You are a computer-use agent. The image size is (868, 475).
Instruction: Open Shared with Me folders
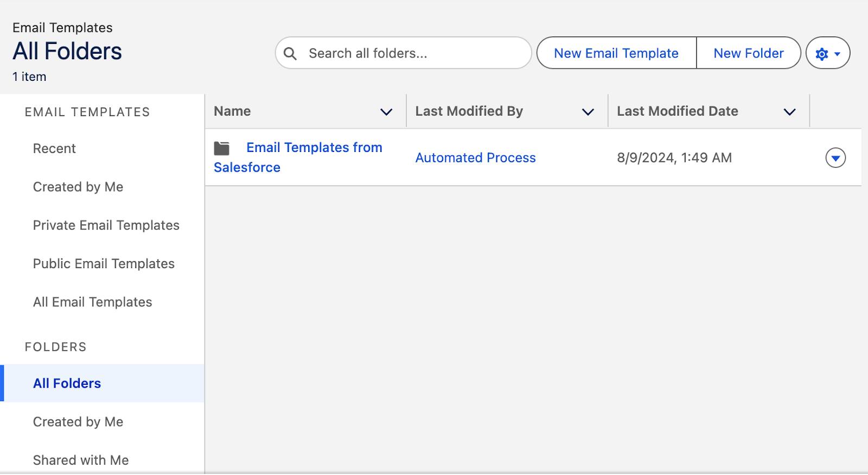81,459
